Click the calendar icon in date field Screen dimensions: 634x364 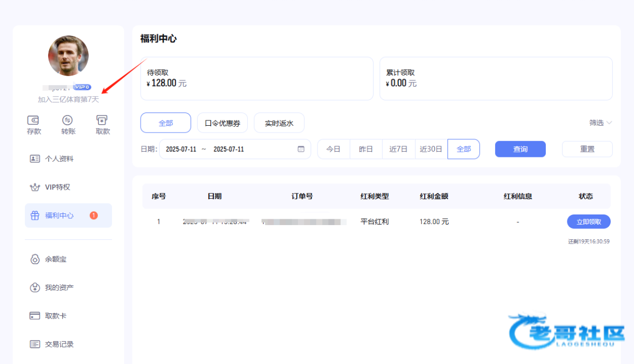click(301, 149)
